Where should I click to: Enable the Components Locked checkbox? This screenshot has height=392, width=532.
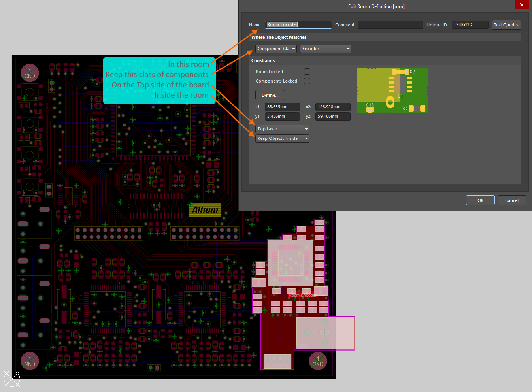point(307,81)
